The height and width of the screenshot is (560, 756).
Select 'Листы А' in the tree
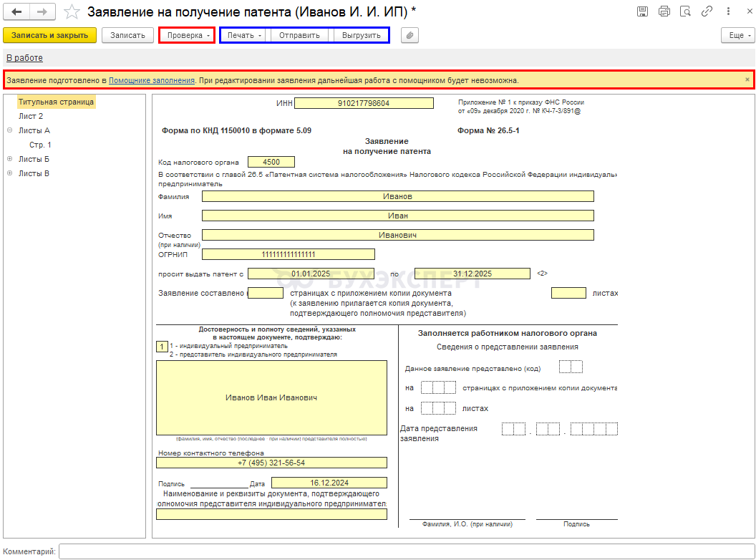pyautogui.click(x=34, y=130)
